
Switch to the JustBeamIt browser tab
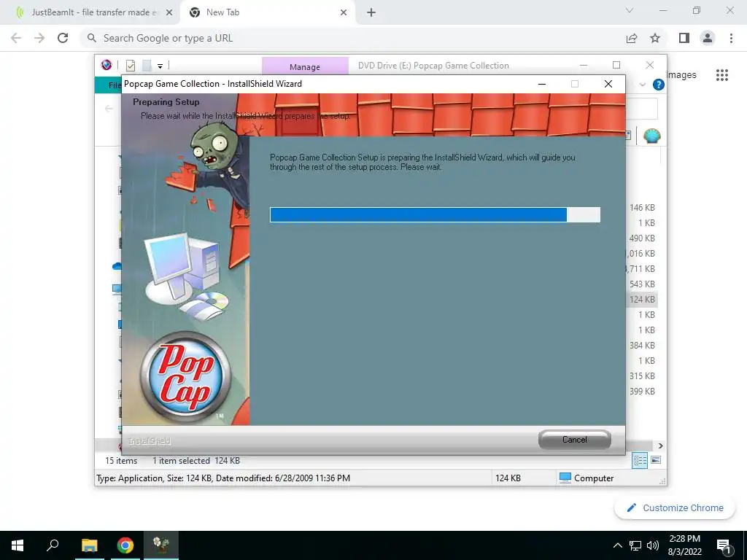[x=93, y=12]
